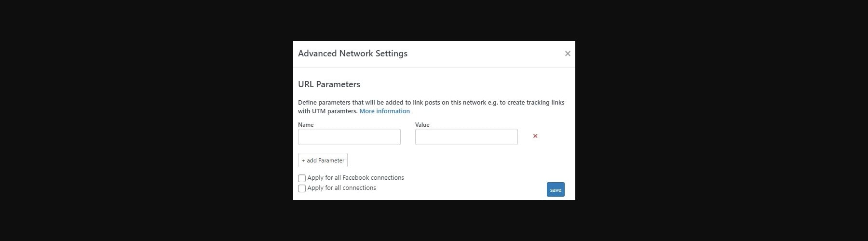Remove the parameter row with red X

pos(535,136)
